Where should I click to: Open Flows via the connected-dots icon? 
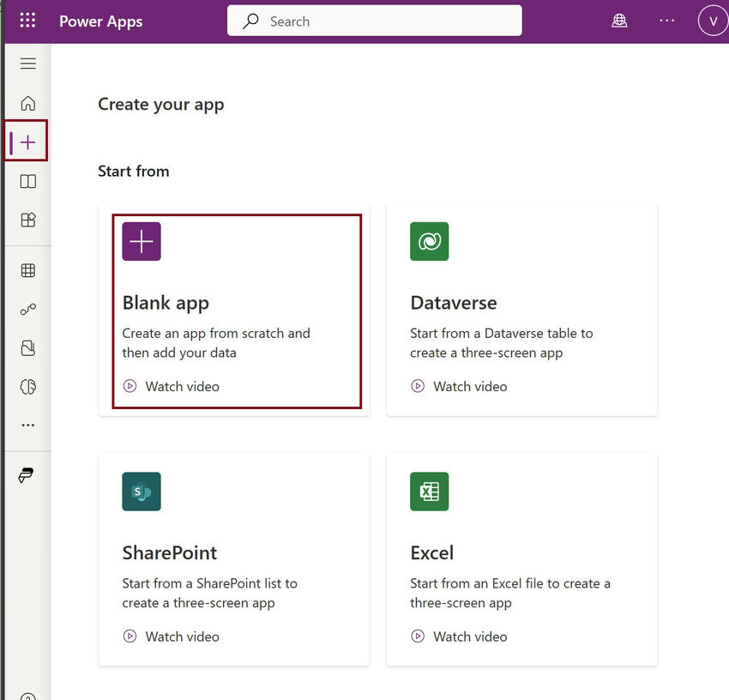27,310
